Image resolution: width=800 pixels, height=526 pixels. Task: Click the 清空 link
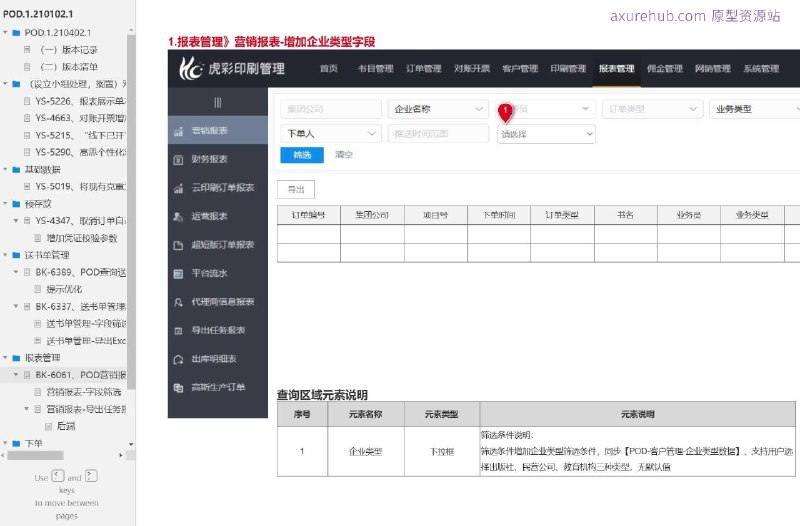coord(343,155)
